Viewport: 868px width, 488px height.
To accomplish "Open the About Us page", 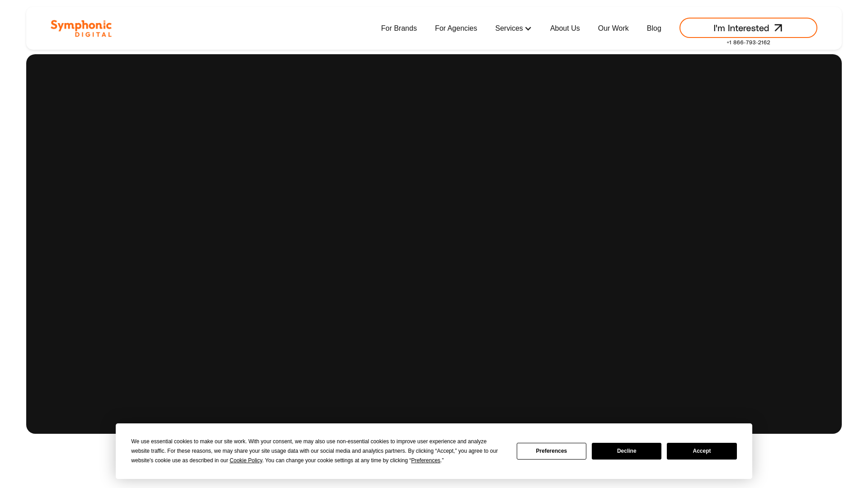I will pyautogui.click(x=565, y=28).
